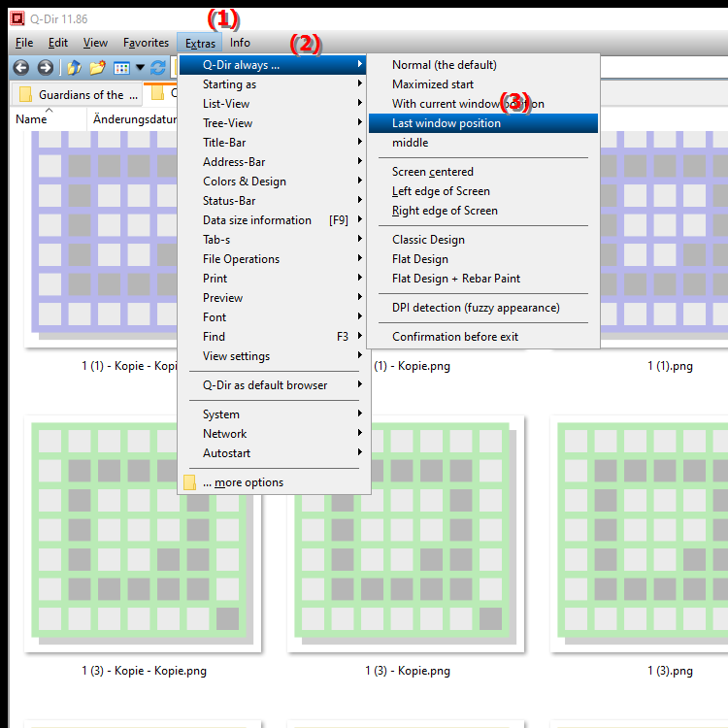Toggle DPI detection (fuzzy appearance)
This screenshot has width=728, height=728.
coord(482,308)
